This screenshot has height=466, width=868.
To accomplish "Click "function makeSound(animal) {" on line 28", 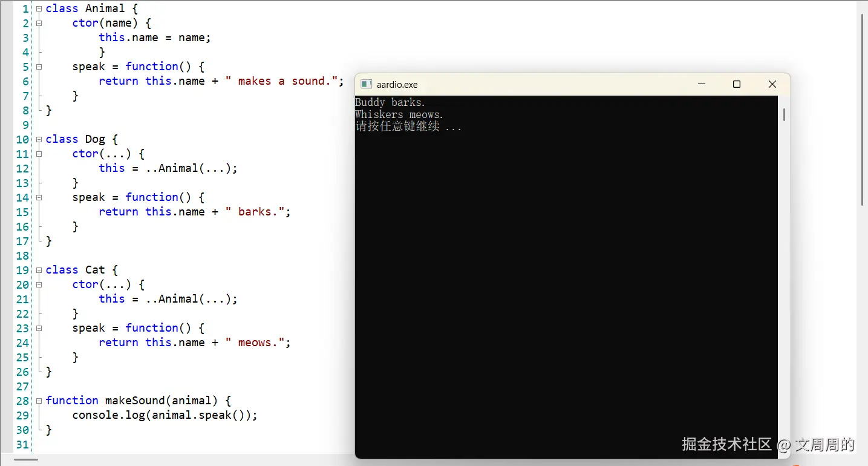I will pos(139,401).
